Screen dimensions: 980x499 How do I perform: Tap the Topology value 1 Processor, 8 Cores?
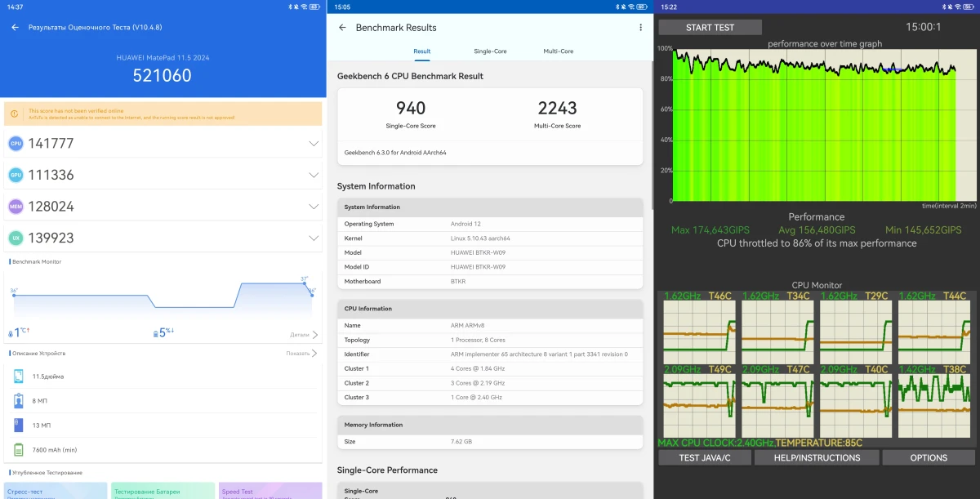click(x=476, y=340)
